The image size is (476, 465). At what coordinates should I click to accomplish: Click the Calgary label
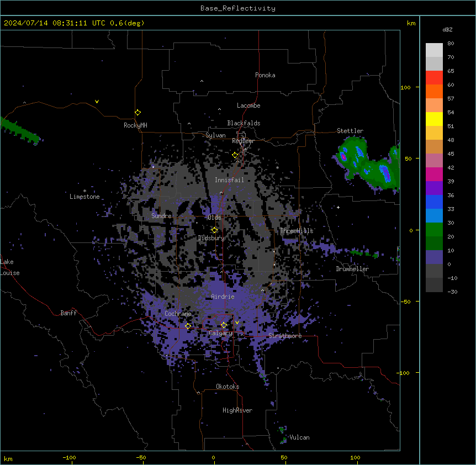[220, 333]
